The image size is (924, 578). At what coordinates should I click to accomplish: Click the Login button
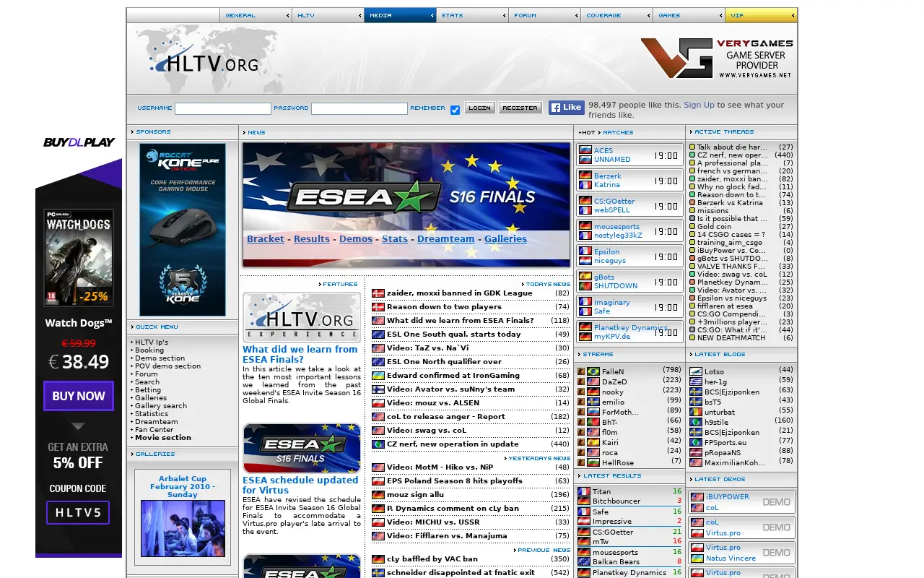point(479,108)
